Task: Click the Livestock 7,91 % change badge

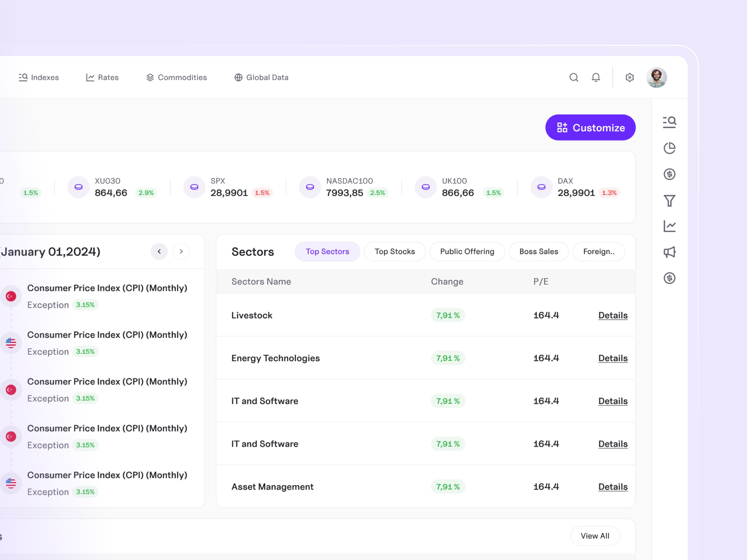Action: pos(448,315)
